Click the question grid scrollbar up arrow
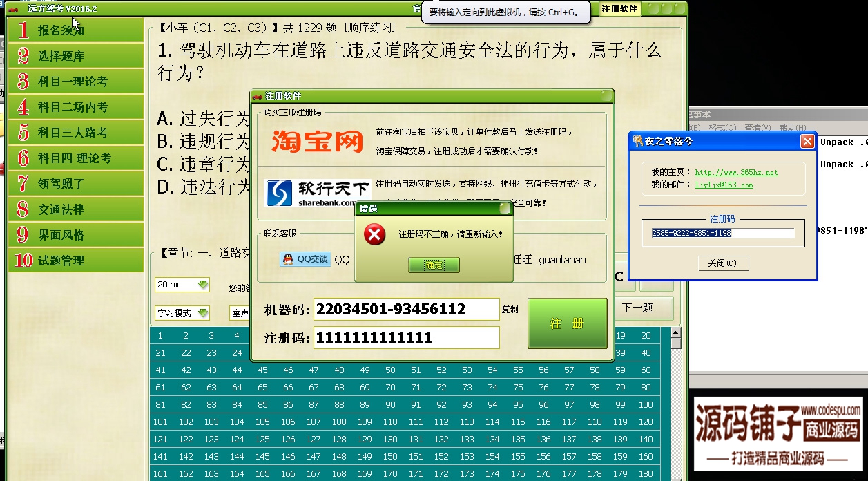The width and height of the screenshot is (868, 481). [x=676, y=333]
